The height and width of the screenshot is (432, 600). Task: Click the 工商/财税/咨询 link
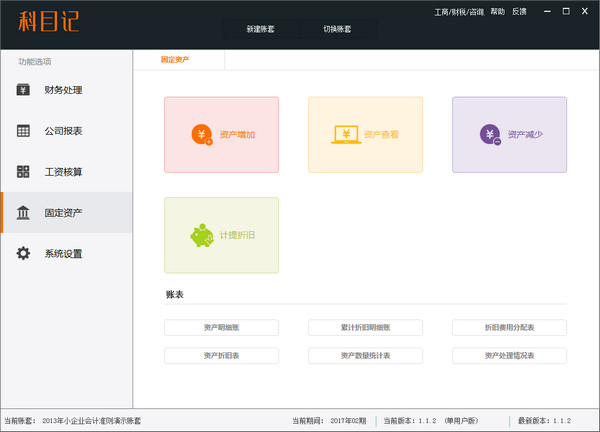[x=459, y=12]
